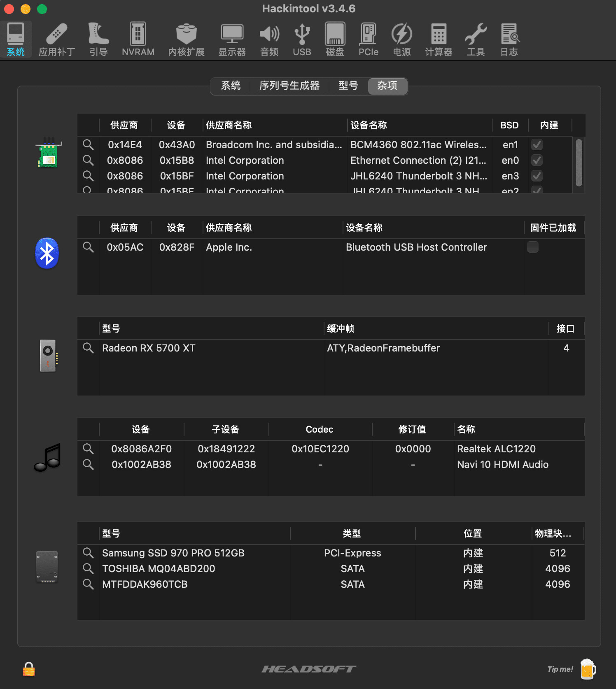Select the Realtek ALC1220 name cell
The height and width of the screenshot is (689, 616).
click(496, 449)
